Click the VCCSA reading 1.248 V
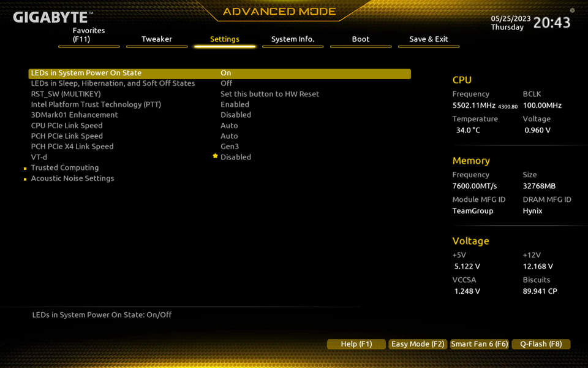Viewport: 588px width, 368px height. pyautogui.click(x=467, y=291)
